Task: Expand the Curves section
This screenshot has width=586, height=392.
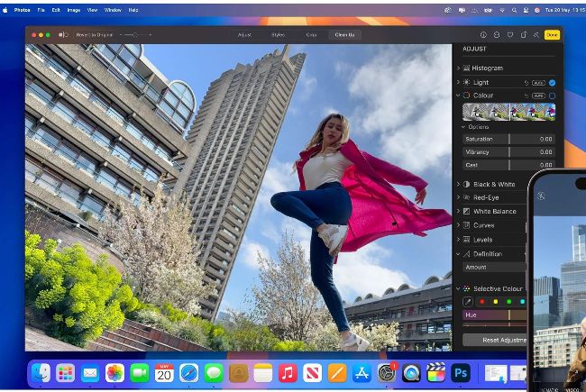Action: 459,225
